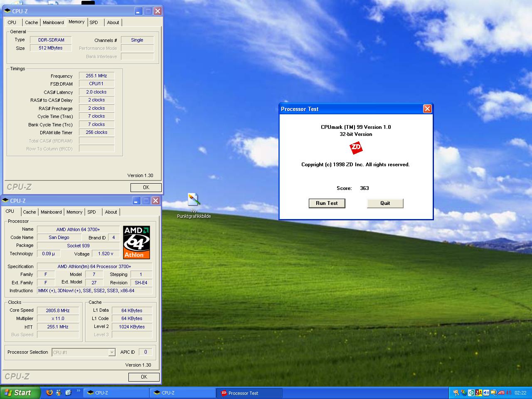The height and width of the screenshot is (399, 532).
Task: Click the processor Name field AMD Athlon 64 3700+
Action: [78, 229]
